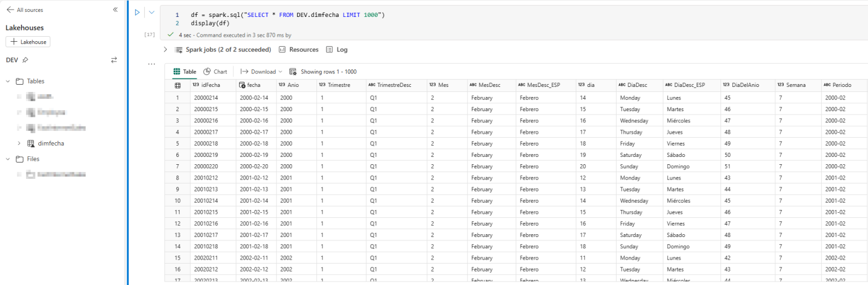This screenshot has height=285, width=868.
Task: Click the DiaDesc column header
Action: (639, 85)
